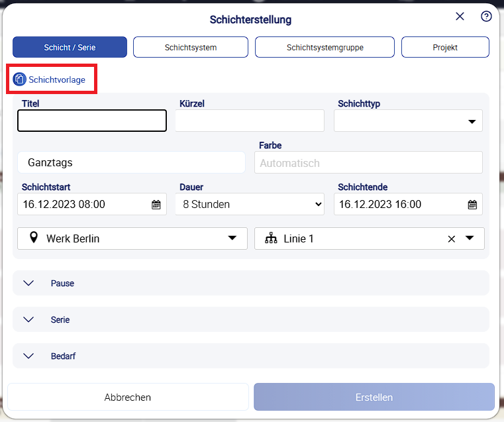Click the location pin icon for Werk Berlin
The image size is (504, 422).
click(32, 238)
